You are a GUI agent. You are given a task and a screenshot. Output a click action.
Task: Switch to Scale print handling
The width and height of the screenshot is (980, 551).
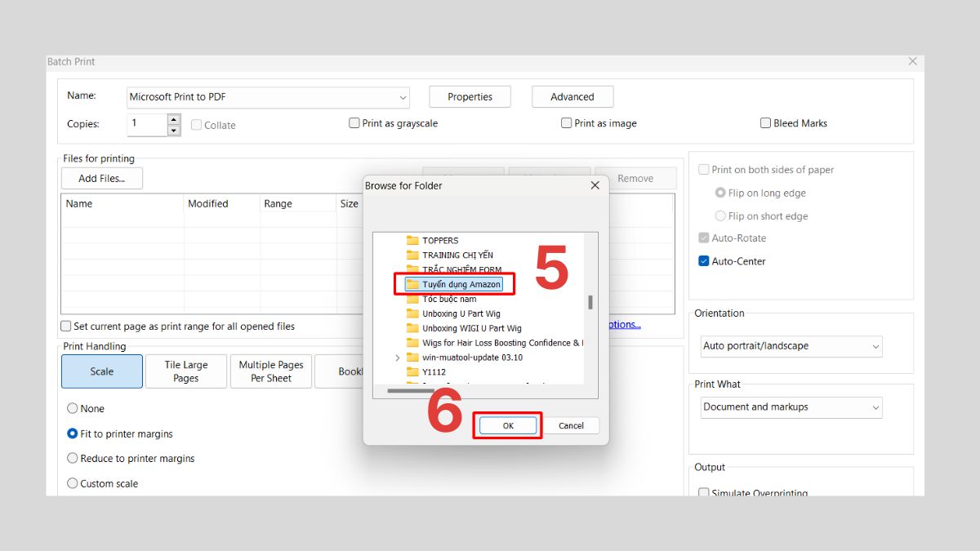pyautogui.click(x=102, y=371)
